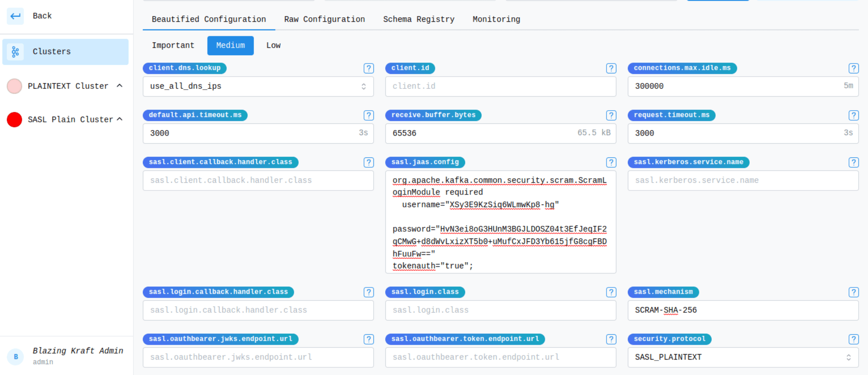Open help for sasl.jaas.config
Viewport: 868px width, 375px height.
coord(611,162)
